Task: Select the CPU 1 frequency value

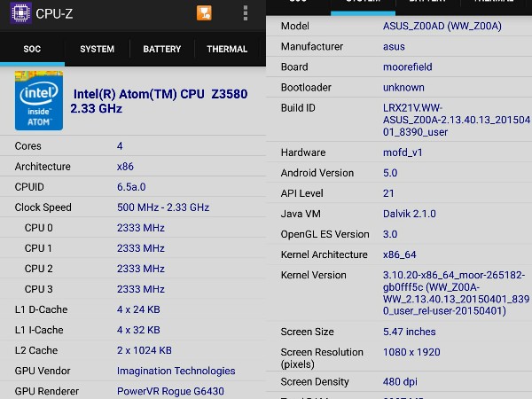Action: click(140, 248)
